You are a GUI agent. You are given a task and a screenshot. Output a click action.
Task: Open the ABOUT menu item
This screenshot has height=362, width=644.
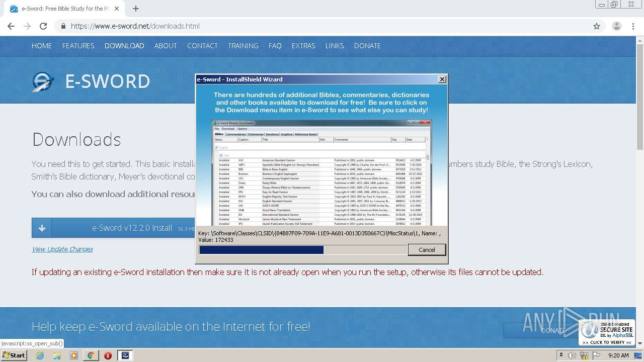tap(166, 46)
